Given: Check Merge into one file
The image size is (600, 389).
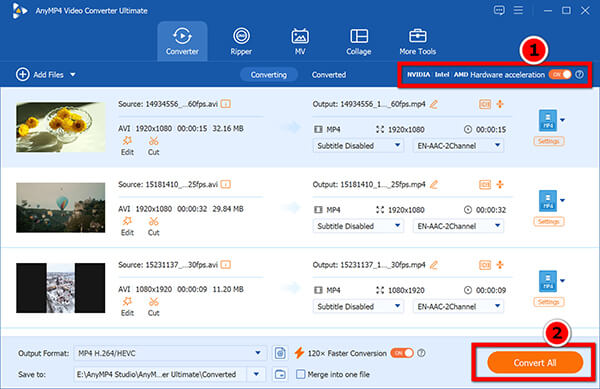Looking at the screenshot, I should (301, 374).
